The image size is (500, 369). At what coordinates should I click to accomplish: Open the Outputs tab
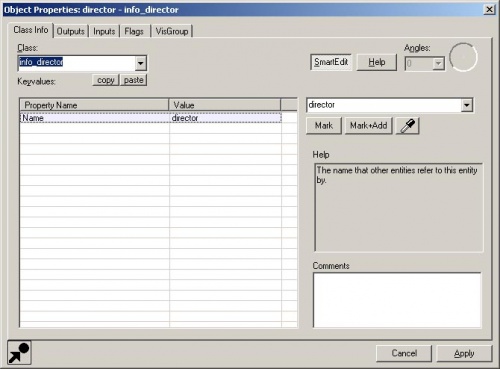[x=71, y=31]
